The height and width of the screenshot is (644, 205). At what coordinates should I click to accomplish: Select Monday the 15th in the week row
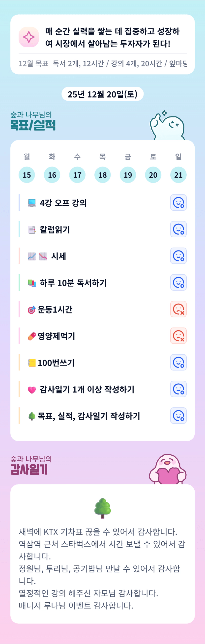pyautogui.click(x=27, y=175)
